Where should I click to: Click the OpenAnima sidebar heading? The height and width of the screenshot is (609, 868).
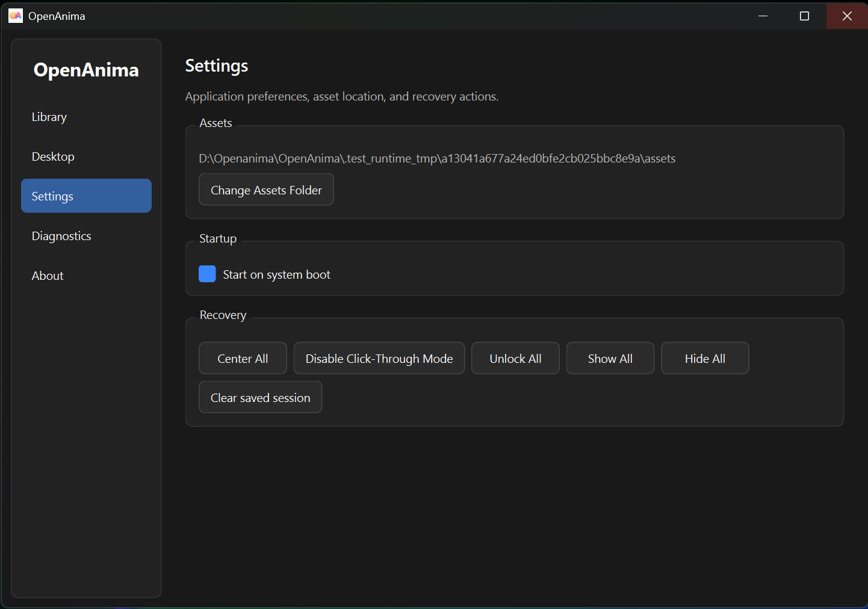pyautogui.click(x=86, y=70)
